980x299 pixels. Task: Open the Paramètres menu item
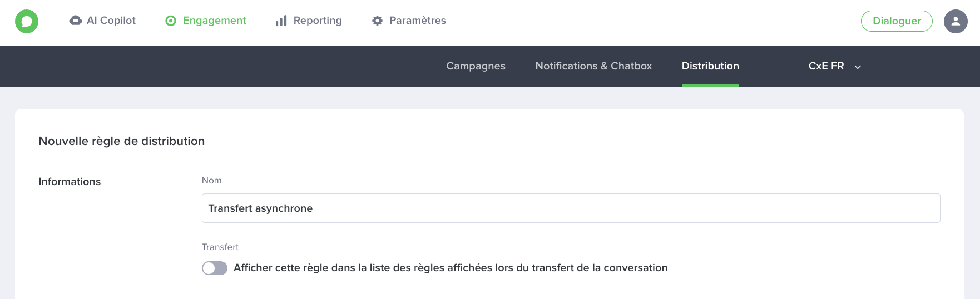(409, 21)
